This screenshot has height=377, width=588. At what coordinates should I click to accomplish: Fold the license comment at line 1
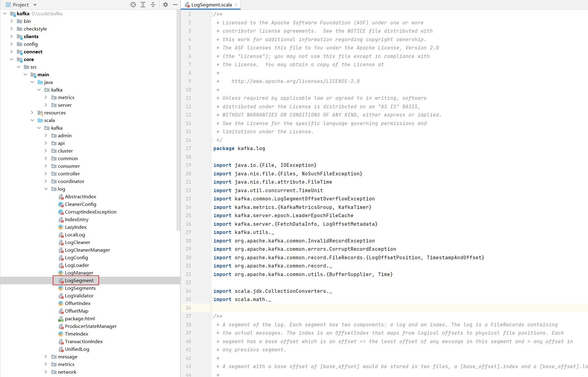pos(211,14)
